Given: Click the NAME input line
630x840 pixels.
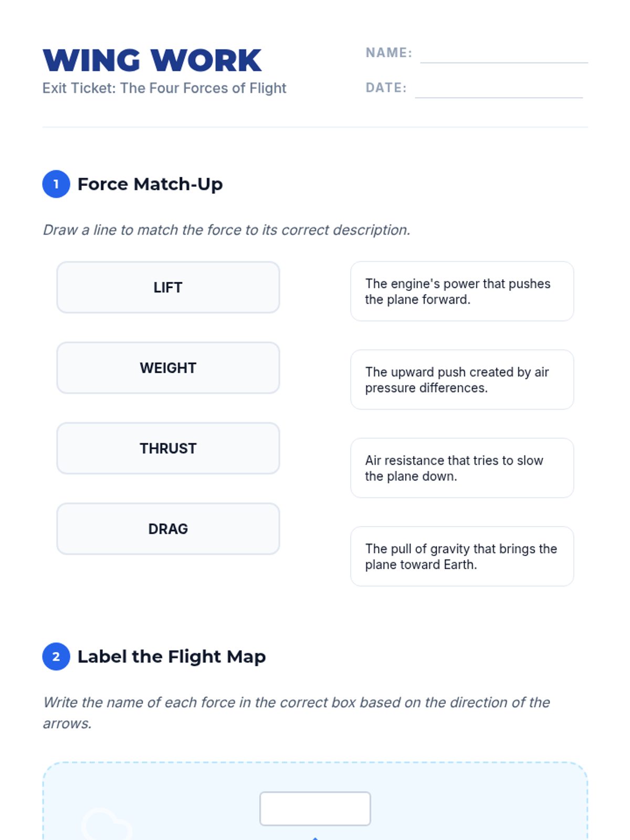Looking at the screenshot, I should [503, 56].
